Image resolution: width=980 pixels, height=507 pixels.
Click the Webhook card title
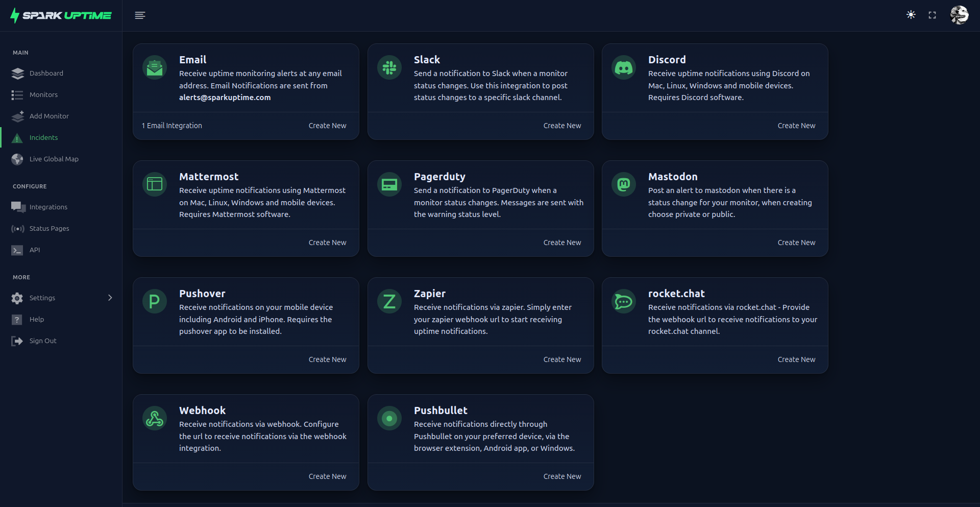202,411
